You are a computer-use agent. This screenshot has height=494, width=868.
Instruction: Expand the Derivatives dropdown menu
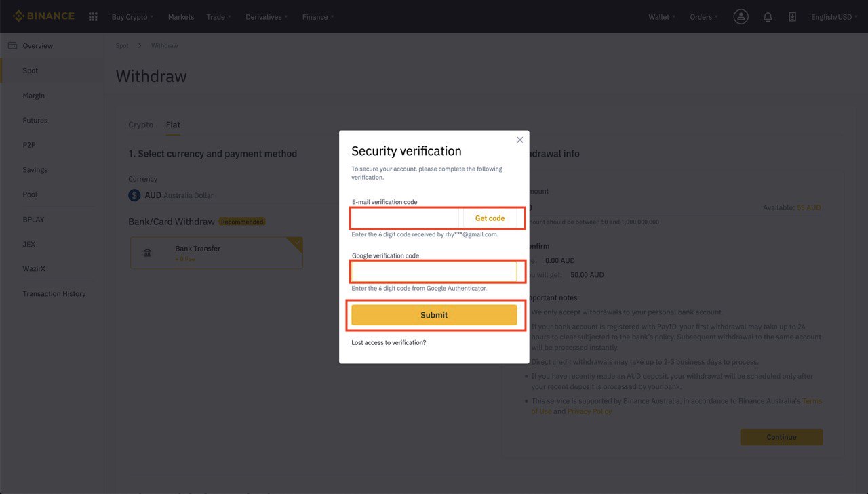pyautogui.click(x=266, y=17)
